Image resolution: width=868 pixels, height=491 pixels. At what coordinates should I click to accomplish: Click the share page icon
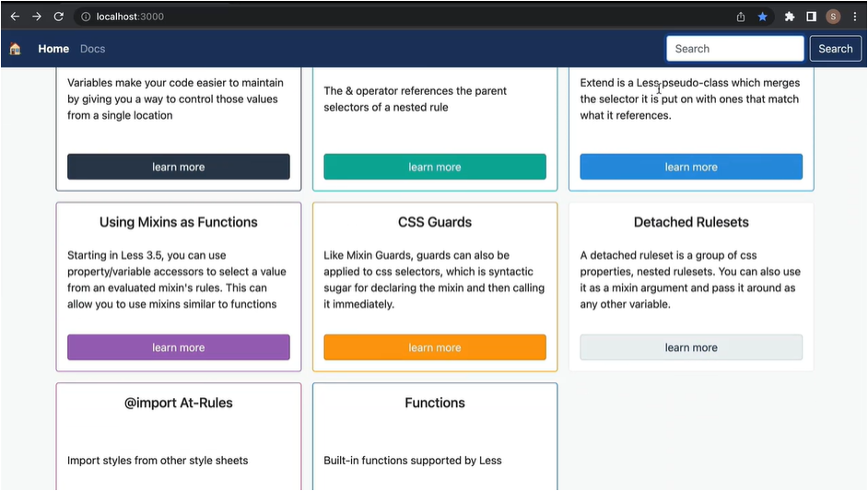click(x=741, y=17)
